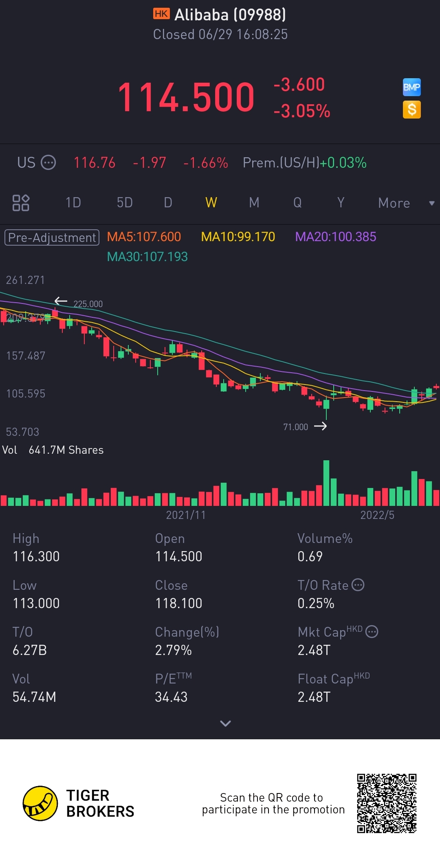440x868 pixels.
Task: Tap the Closed 06/29 16:08:25 status
Action: 220,34
